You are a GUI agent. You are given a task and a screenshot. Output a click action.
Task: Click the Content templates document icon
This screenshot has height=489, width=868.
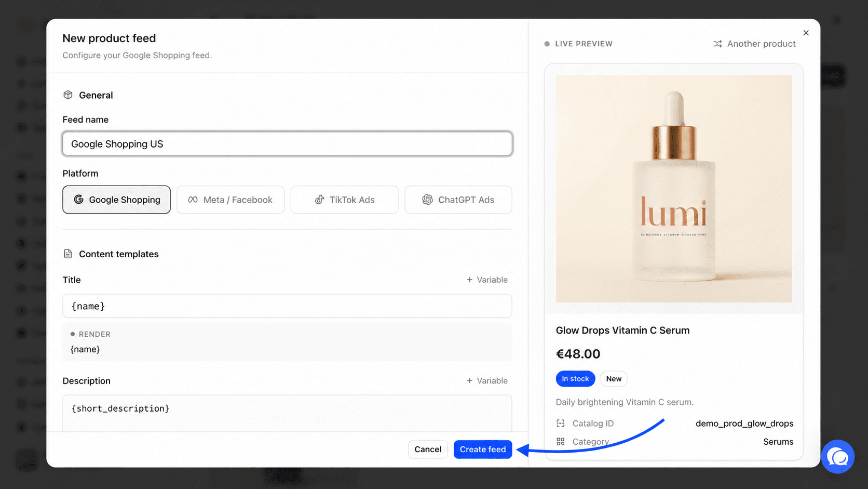68,254
